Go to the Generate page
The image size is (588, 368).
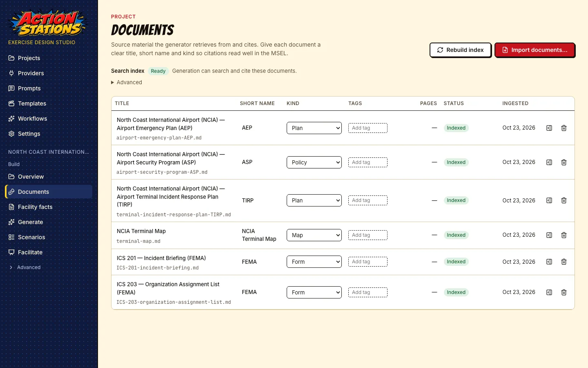(49, 222)
